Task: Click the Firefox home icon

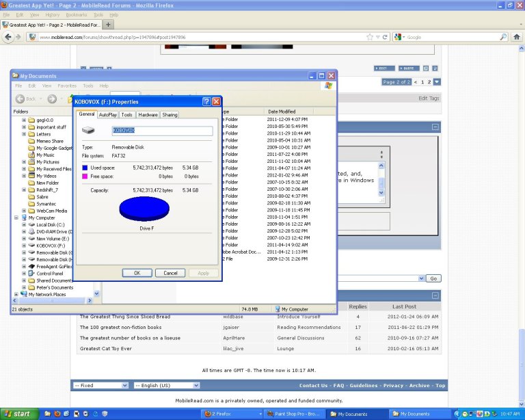Action: [517, 37]
